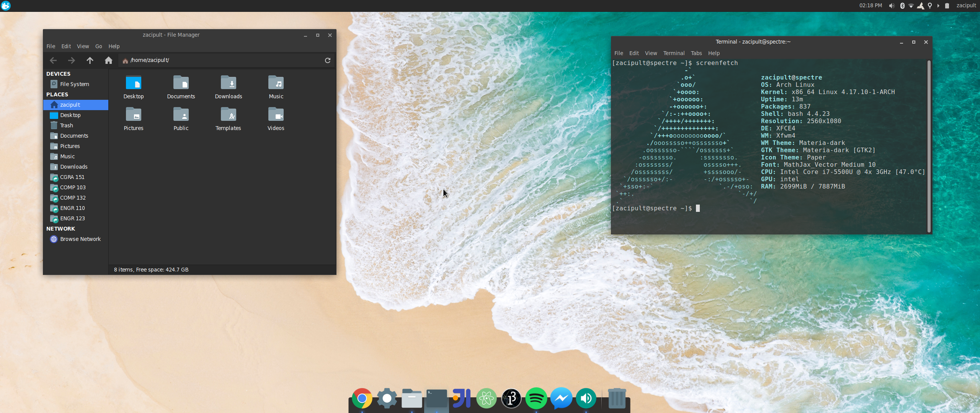The image size is (980, 413).
Task: Open CGRA 151 bookmark in sidebar
Action: click(76, 177)
